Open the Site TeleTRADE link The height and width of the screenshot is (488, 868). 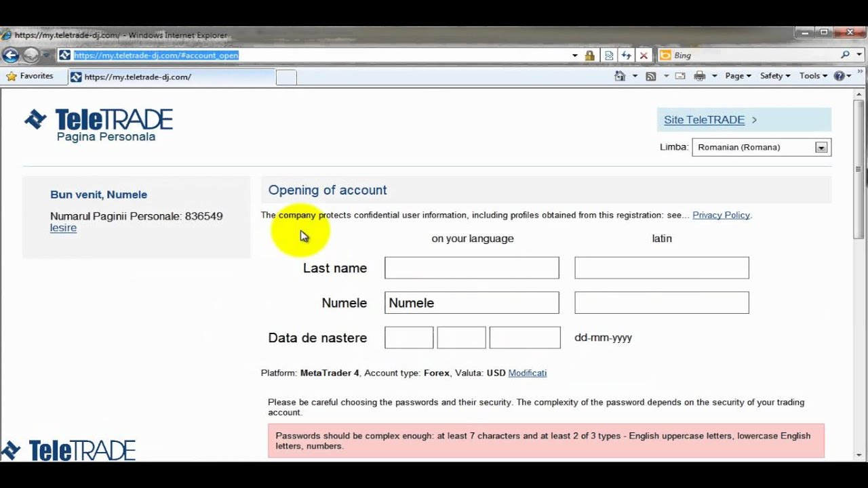pos(704,120)
